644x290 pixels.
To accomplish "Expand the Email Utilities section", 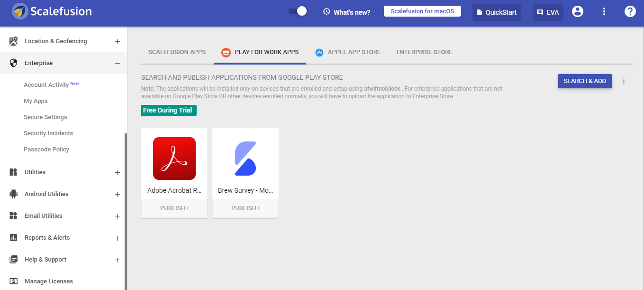I will click(x=118, y=216).
